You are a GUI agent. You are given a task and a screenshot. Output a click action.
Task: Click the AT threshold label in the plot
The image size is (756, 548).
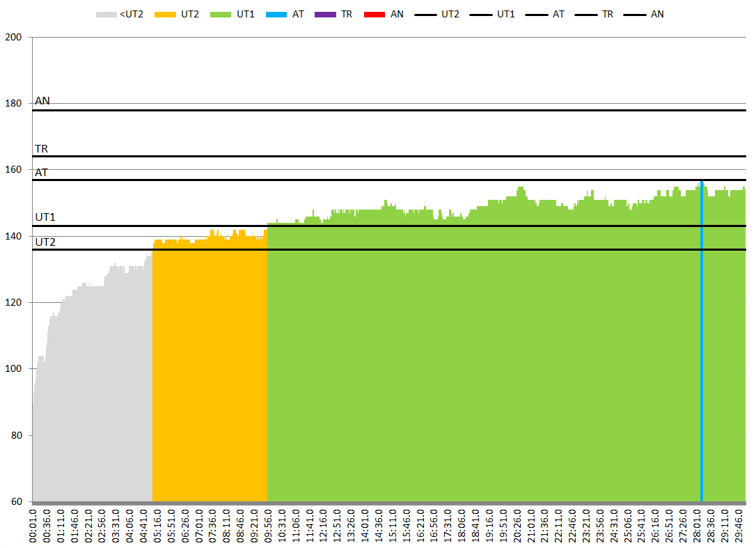click(x=42, y=173)
